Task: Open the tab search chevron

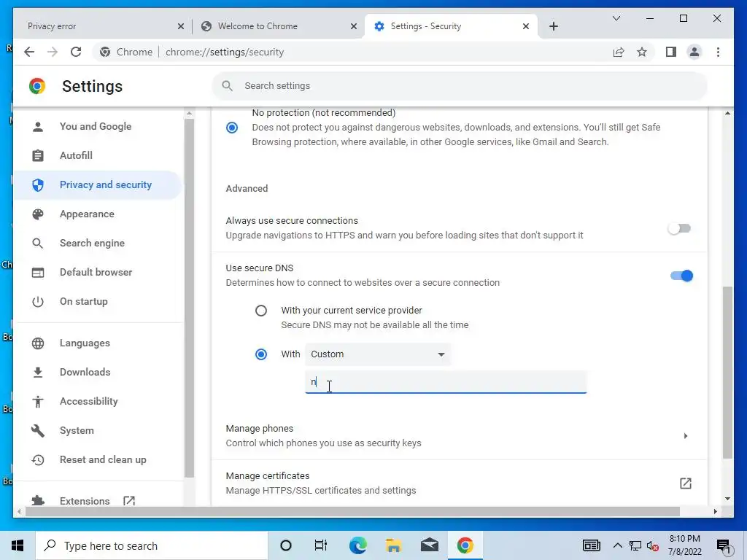Action: click(616, 18)
